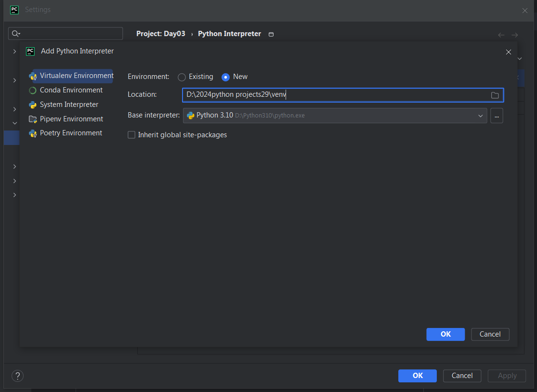
Task: Select the Existing environment radio button
Action: pos(182,77)
